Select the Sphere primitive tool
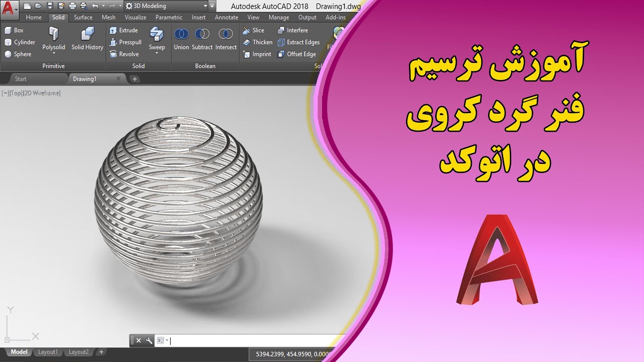Viewport: 644px width, 362px height. point(18,54)
